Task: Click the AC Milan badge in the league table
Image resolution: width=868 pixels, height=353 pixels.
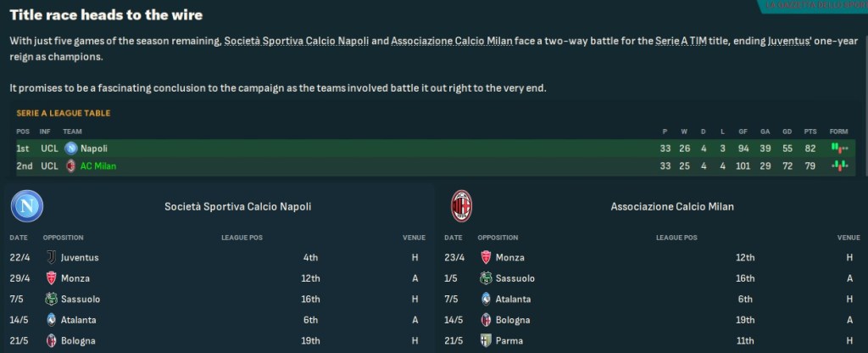Action: point(71,165)
